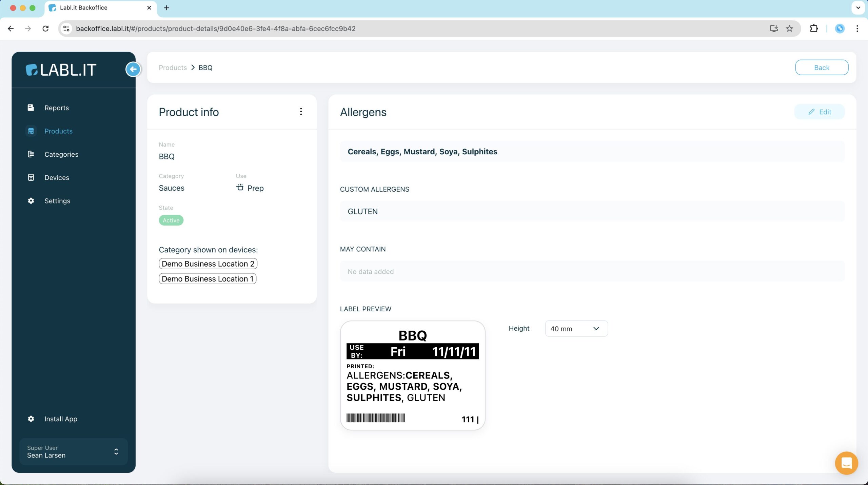Click the Settings gear icon in the sidebar
Viewport: 868px width, 485px height.
31,201
